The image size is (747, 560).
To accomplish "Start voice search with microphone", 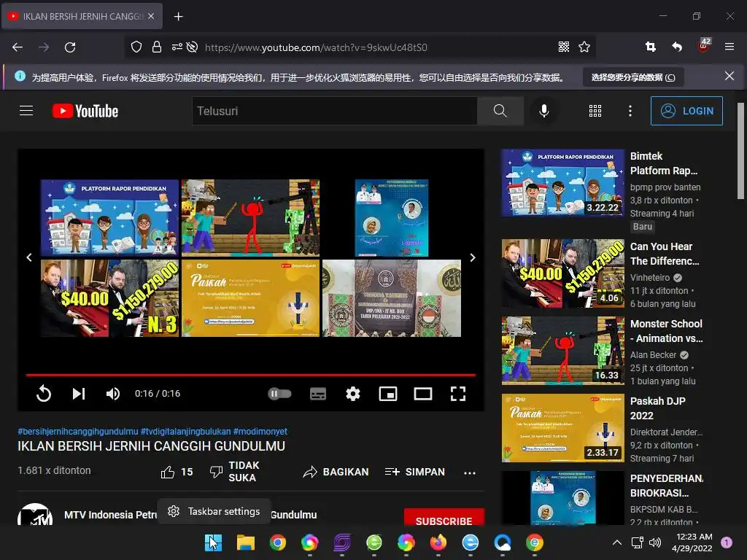I will click(x=543, y=111).
